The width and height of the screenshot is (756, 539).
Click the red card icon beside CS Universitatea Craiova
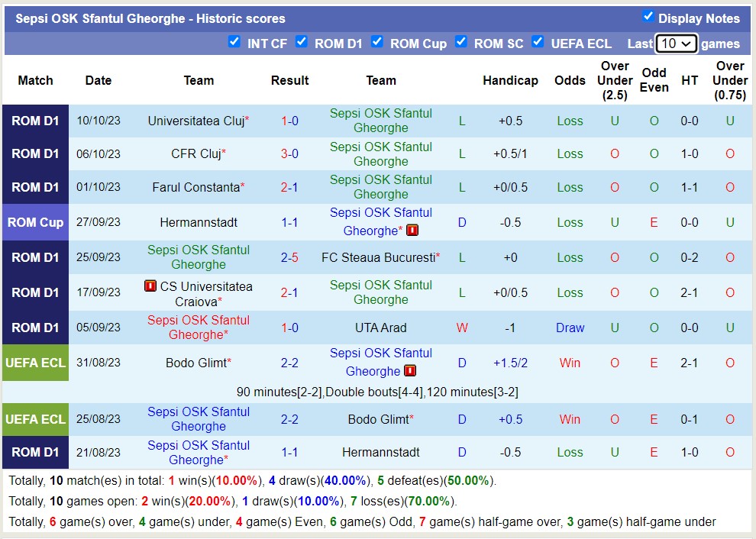(x=150, y=286)
